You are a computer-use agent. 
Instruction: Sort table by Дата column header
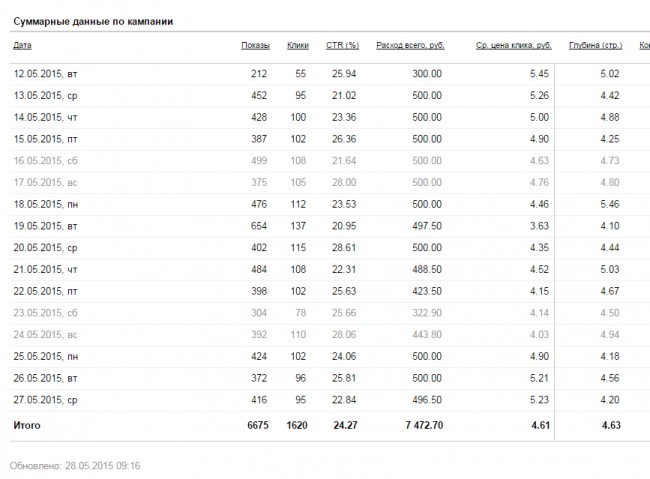[x=22, y=45]
